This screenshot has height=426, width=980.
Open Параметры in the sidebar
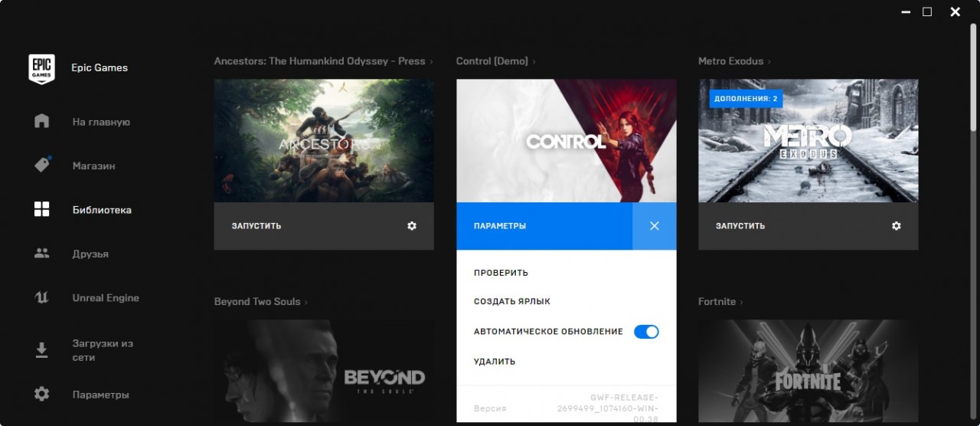[100, 395]
